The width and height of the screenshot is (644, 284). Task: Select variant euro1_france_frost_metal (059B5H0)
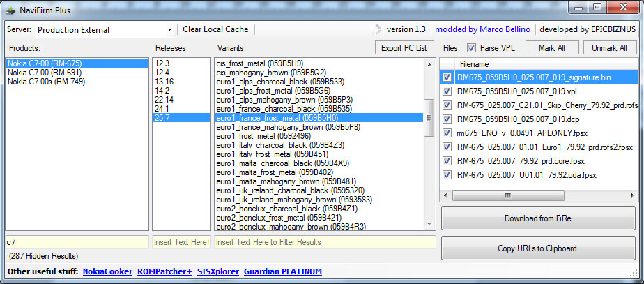pos(319,117)
